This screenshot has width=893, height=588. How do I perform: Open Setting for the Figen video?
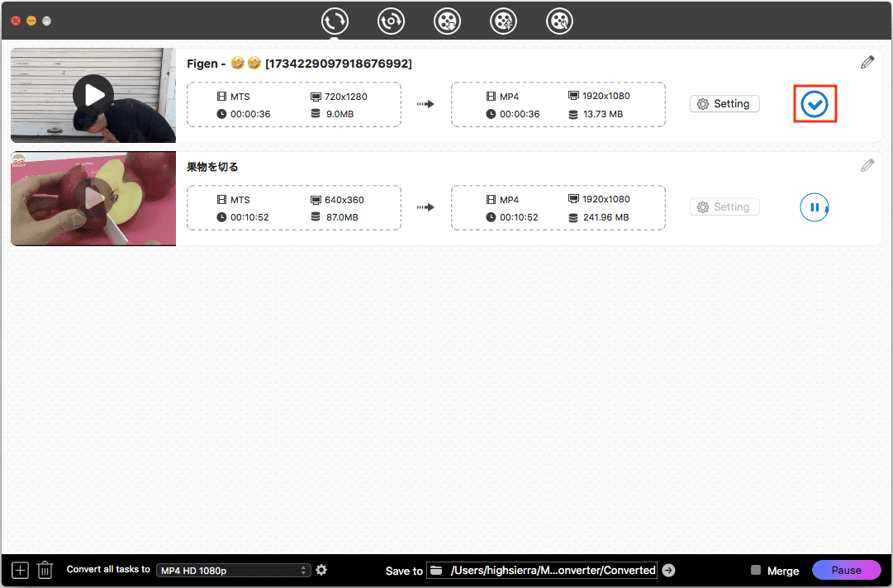pos(724,103)
